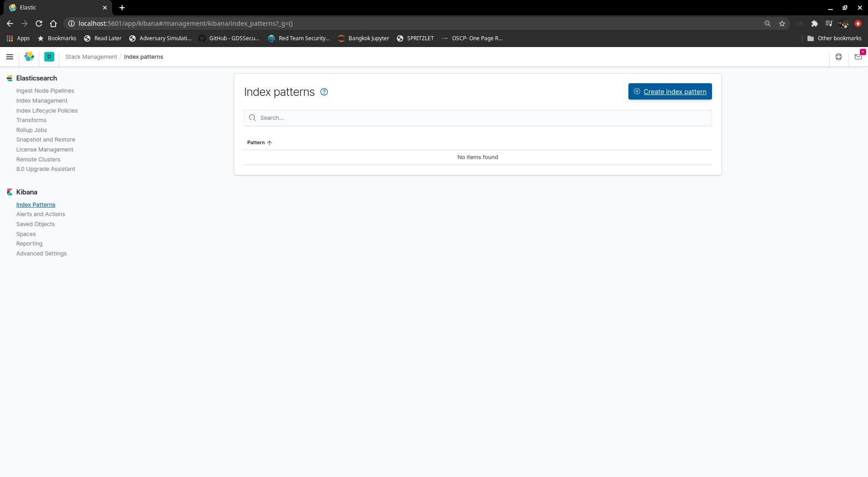View site information icon in address bar
The height and width of the screenshot is (477, 868).
click(71, 24)
